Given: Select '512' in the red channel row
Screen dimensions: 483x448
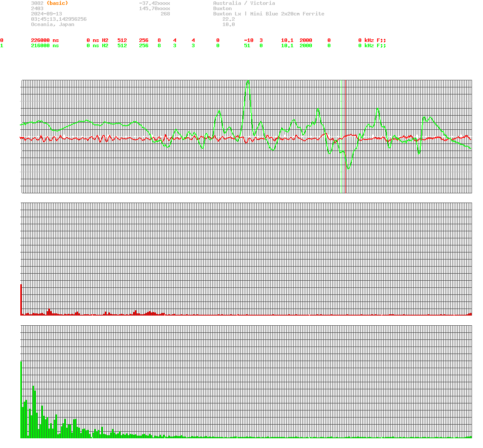Looking at the screenshot, I should (122, 41).
